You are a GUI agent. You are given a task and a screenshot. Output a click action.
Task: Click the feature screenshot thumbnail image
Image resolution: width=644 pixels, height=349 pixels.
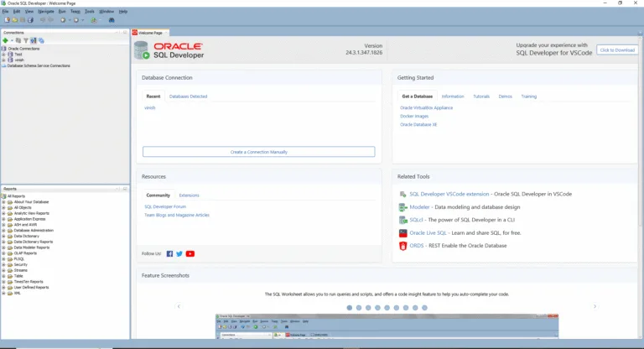pyautogui.click(x=387, y=326)
